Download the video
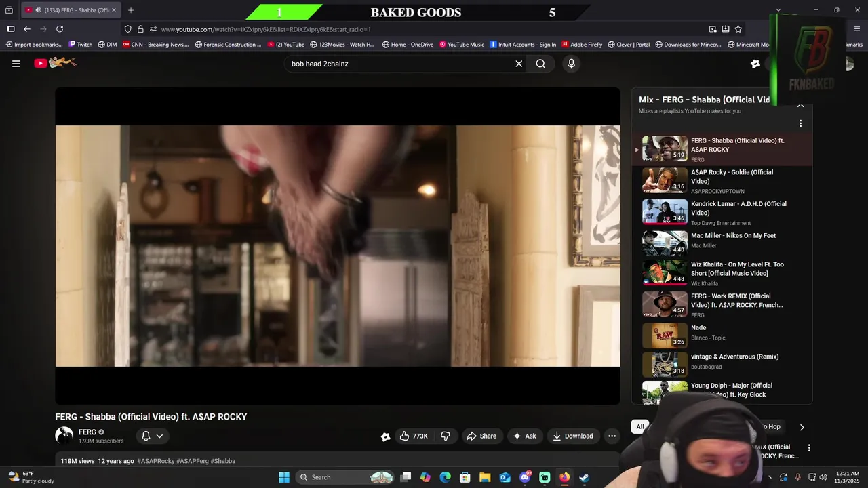The image size is (868, 488). click(573, 436)
